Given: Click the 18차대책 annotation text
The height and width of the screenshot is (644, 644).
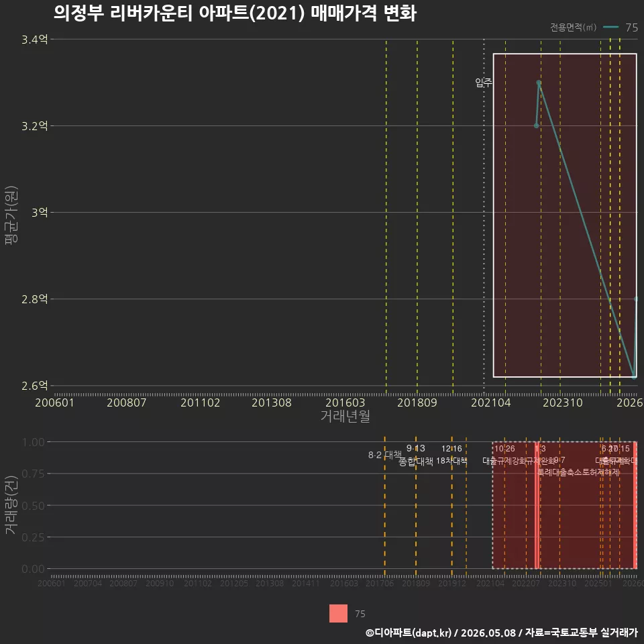Looking at the screenshot, I should (x=451, y=460).
